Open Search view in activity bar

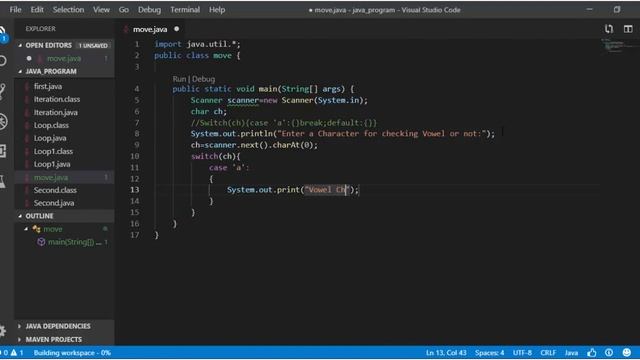point(2,61)
